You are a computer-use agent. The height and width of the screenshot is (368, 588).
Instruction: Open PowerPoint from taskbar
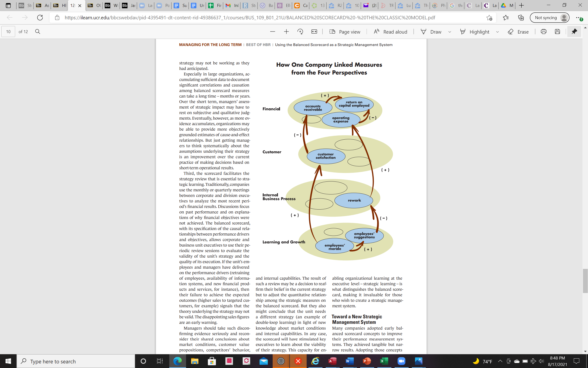click(367, 361)
